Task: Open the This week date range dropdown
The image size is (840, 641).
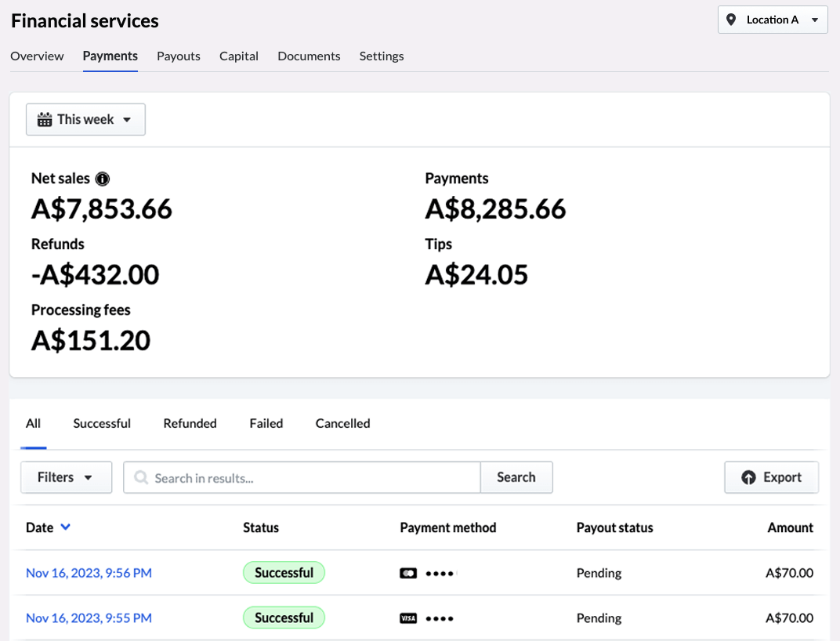Action: (85, 118)
